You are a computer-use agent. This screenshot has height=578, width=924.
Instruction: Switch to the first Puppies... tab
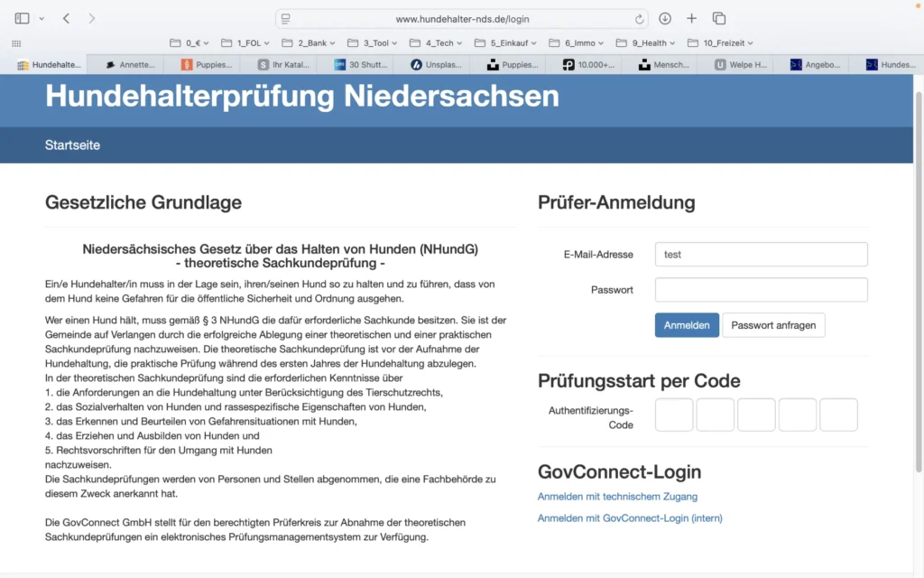(207, 65)
